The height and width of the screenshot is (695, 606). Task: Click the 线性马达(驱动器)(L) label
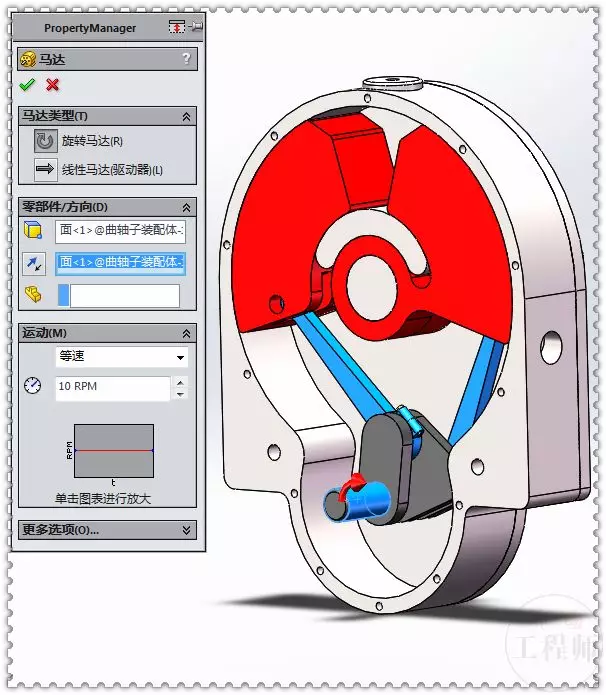pyautogui.click(x=112, y=170)
